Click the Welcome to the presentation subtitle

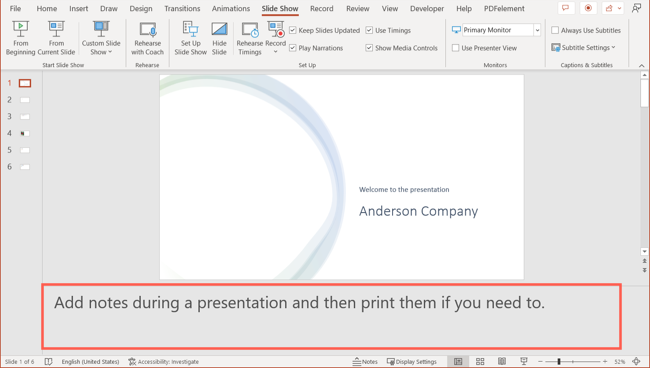pyautogui.click(x=404, y=189)
